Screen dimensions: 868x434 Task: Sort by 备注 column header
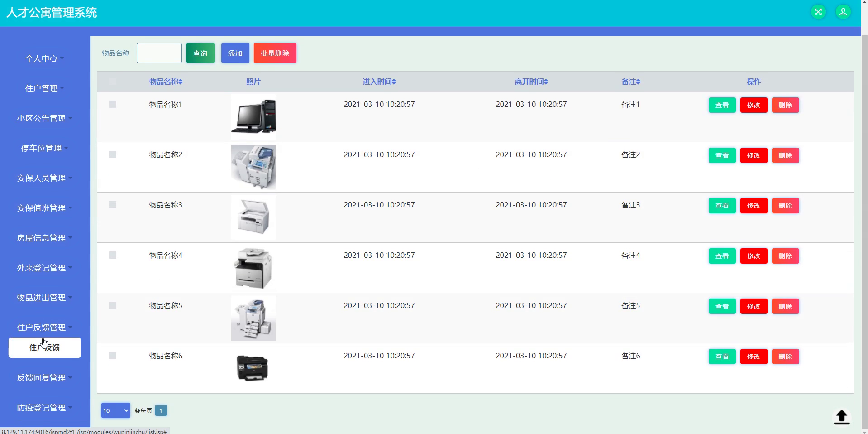(x=631, y=82)
